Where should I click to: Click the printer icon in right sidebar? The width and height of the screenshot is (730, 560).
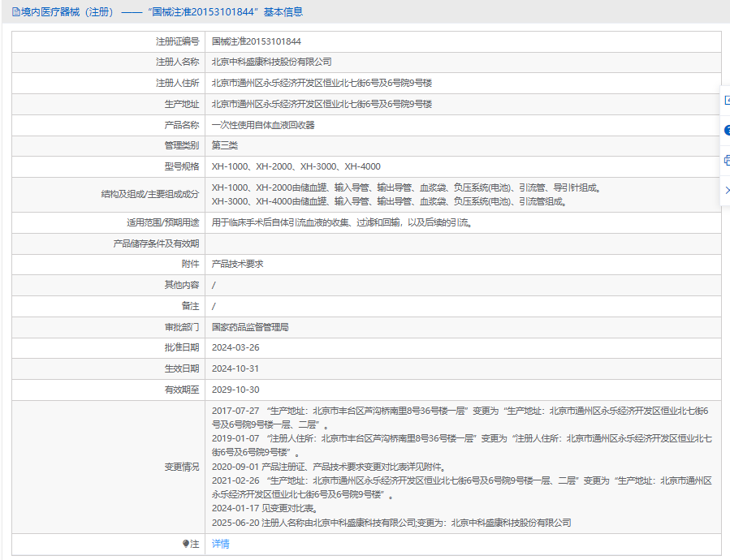pos(726,160)
